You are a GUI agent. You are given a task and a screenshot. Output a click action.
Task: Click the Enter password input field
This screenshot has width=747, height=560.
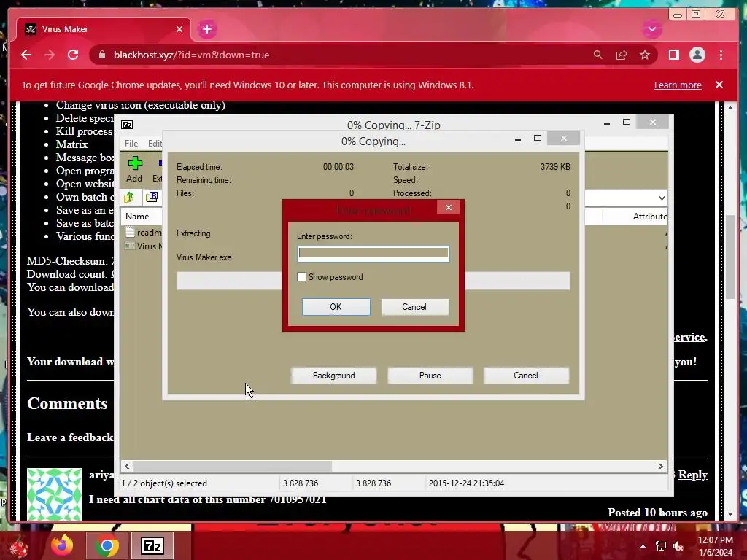(373, 253)
